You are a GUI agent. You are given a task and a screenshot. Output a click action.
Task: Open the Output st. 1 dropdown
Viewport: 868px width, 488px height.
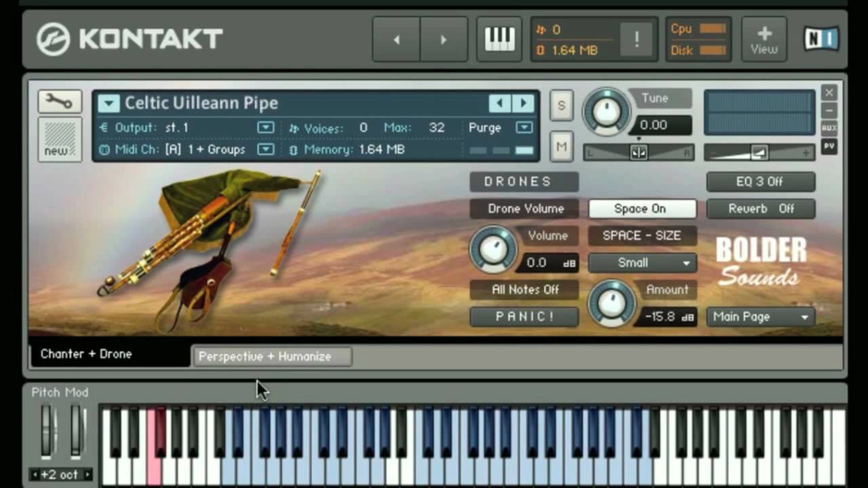pyautogui.click(x=266, y=127)
